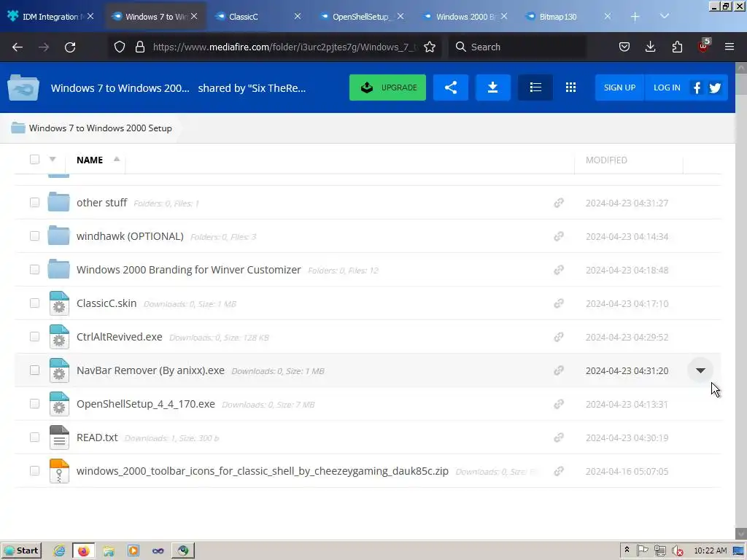Click the browser Search input field

517,47
